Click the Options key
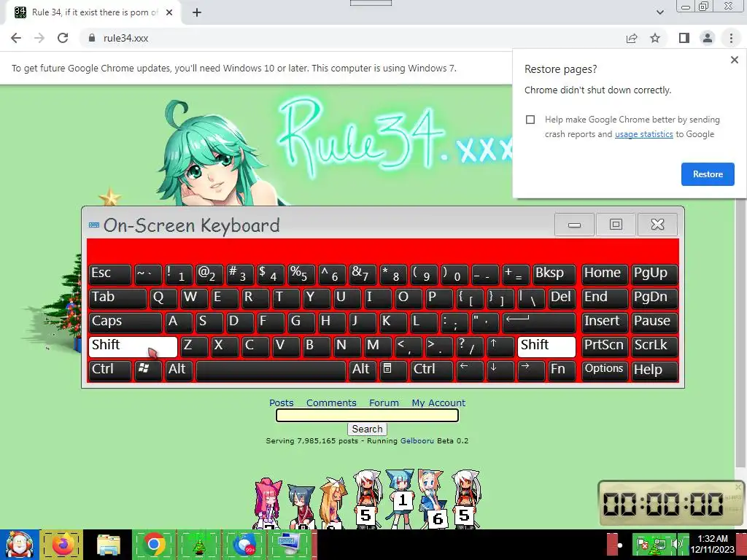The image size is (747, 560). point(605,370)
